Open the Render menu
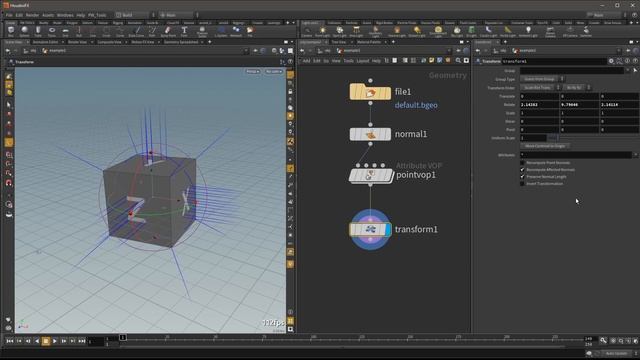 pos(32,15)
